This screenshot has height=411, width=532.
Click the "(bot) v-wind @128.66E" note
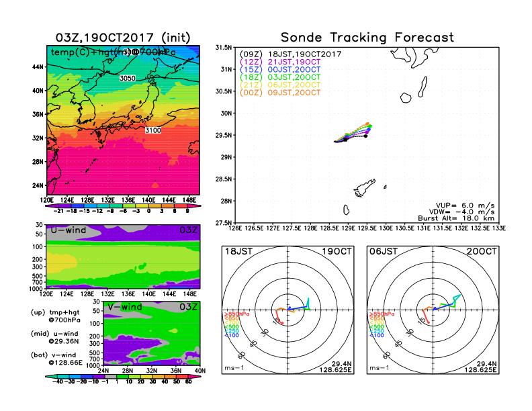pyautogui.click(x=56, y=359)
